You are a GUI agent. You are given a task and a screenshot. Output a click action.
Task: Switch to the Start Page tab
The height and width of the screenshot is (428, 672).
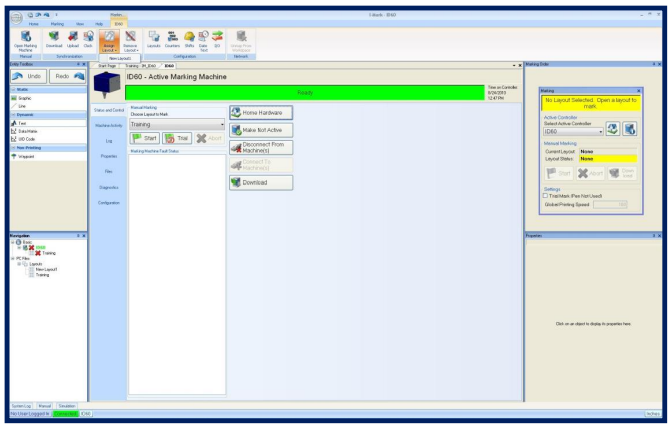[x=106, y=66]
